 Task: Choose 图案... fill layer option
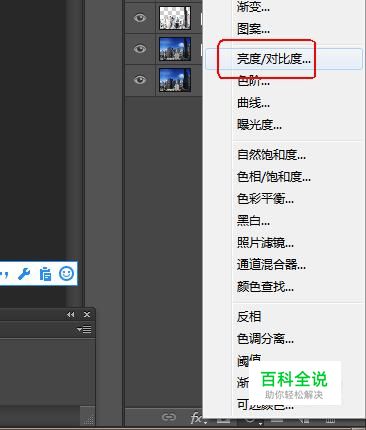[253, 28]
